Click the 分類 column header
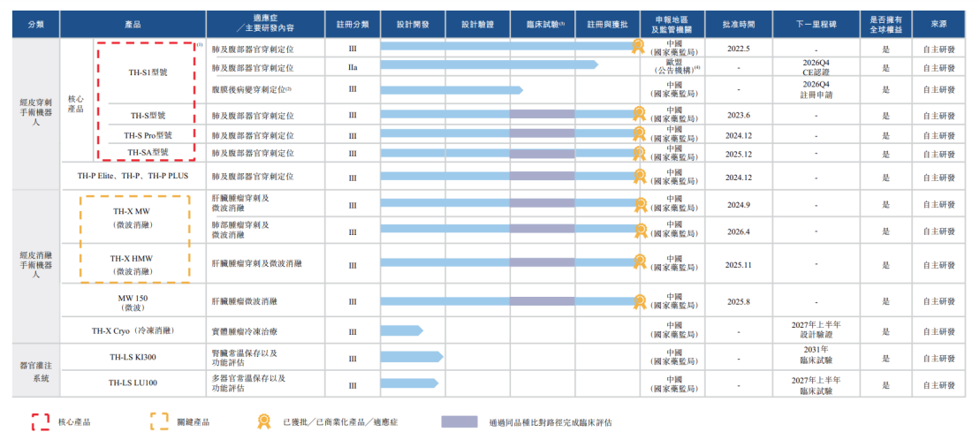The width and height of the screenshot is (980, 447). click(x=36, y=25)
